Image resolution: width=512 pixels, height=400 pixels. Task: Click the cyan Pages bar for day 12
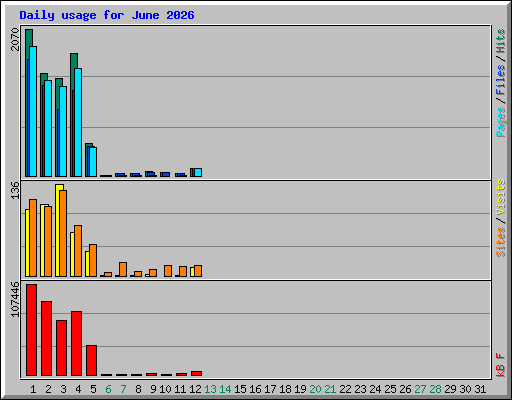(198, 173)
